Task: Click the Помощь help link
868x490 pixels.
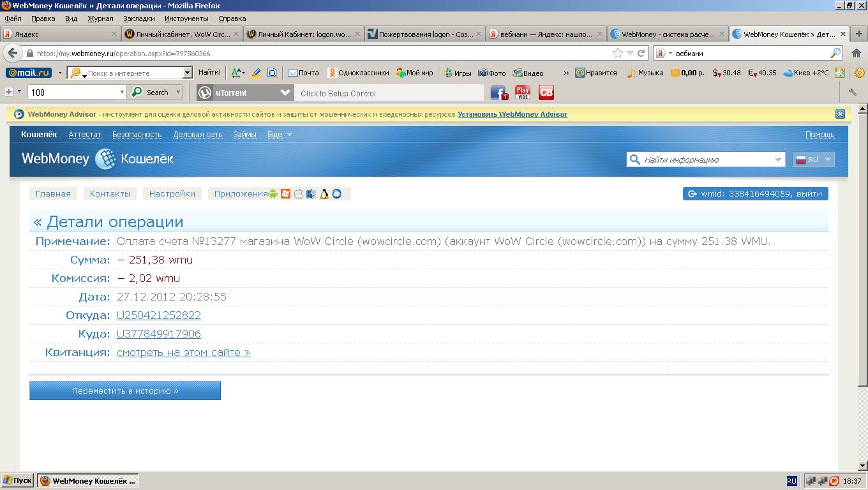Action: [819, 135]
